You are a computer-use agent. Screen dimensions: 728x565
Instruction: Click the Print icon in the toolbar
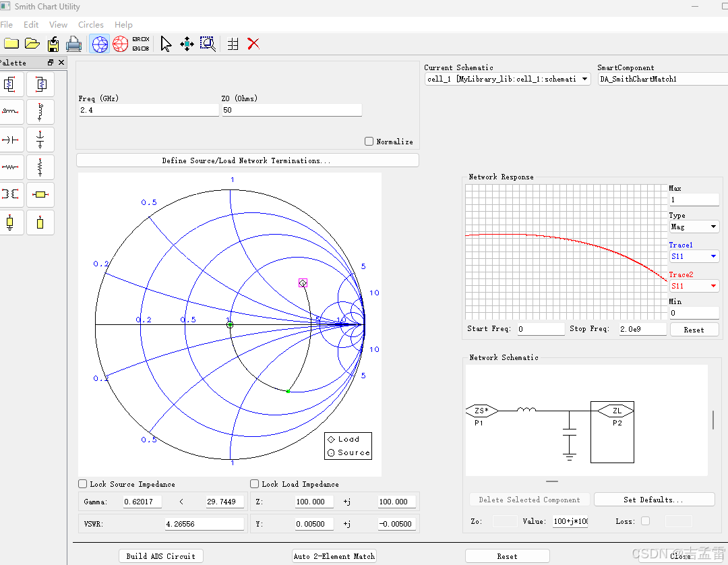(73, 44)
